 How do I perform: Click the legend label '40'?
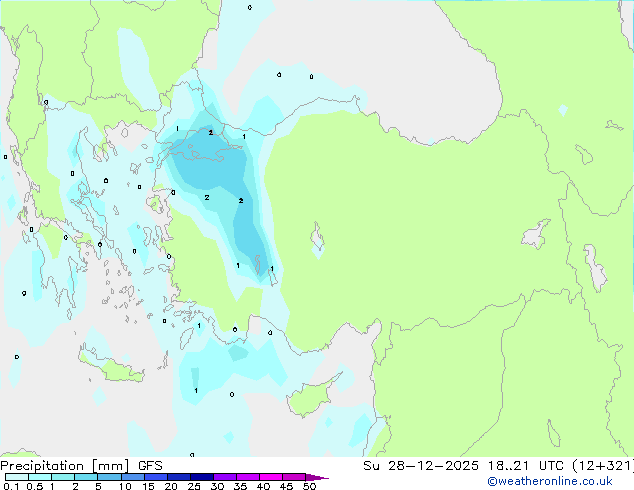click(264, 486)
